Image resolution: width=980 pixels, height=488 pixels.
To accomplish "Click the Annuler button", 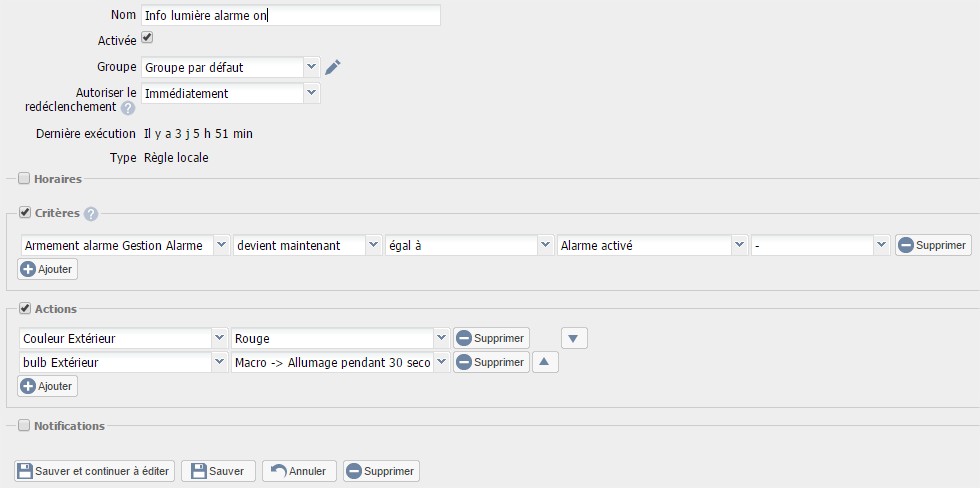I will [299, 471].
